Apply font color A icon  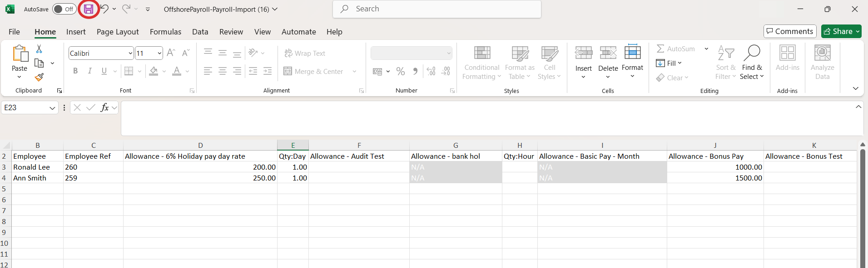[x=177, y=71]
